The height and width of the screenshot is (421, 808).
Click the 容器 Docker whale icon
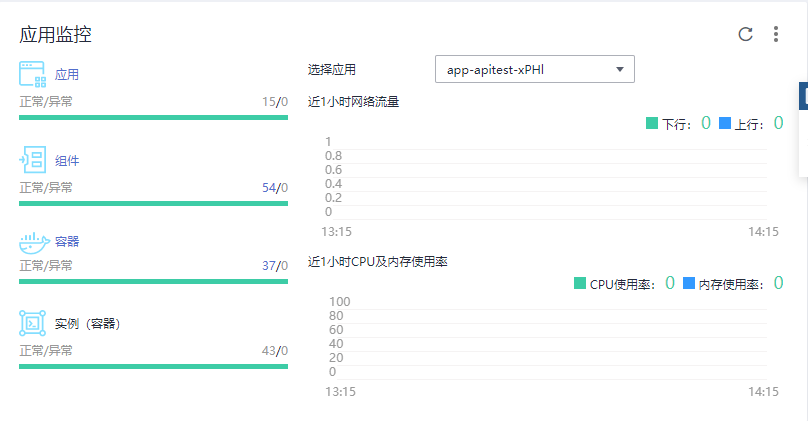(34, 242)
